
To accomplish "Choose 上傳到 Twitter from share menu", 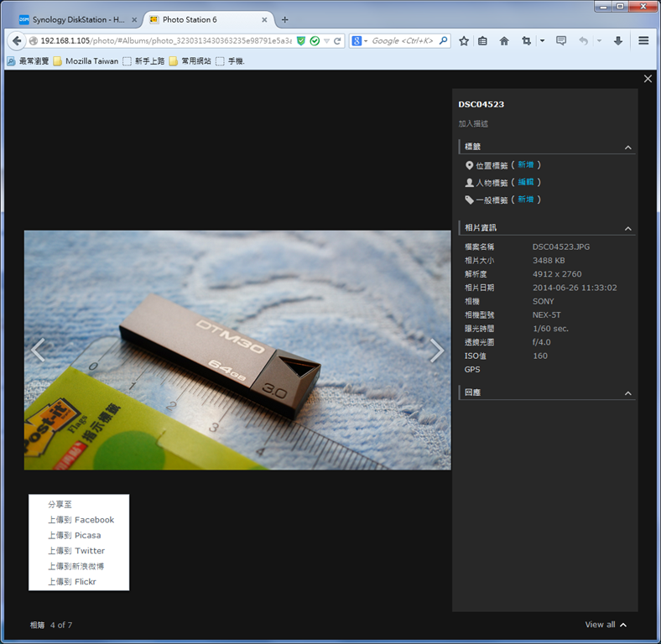I will 76,551.
